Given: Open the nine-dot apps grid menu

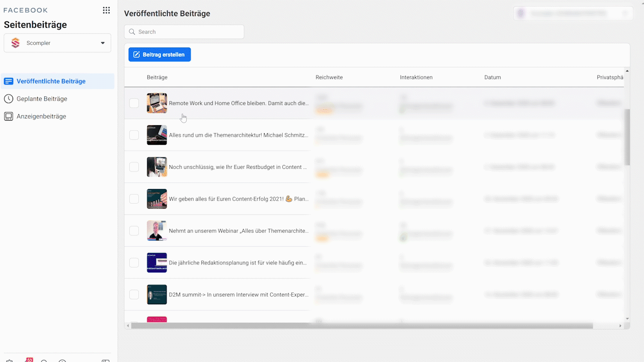Looking at the screenshot, I should [x=106, y=10].
